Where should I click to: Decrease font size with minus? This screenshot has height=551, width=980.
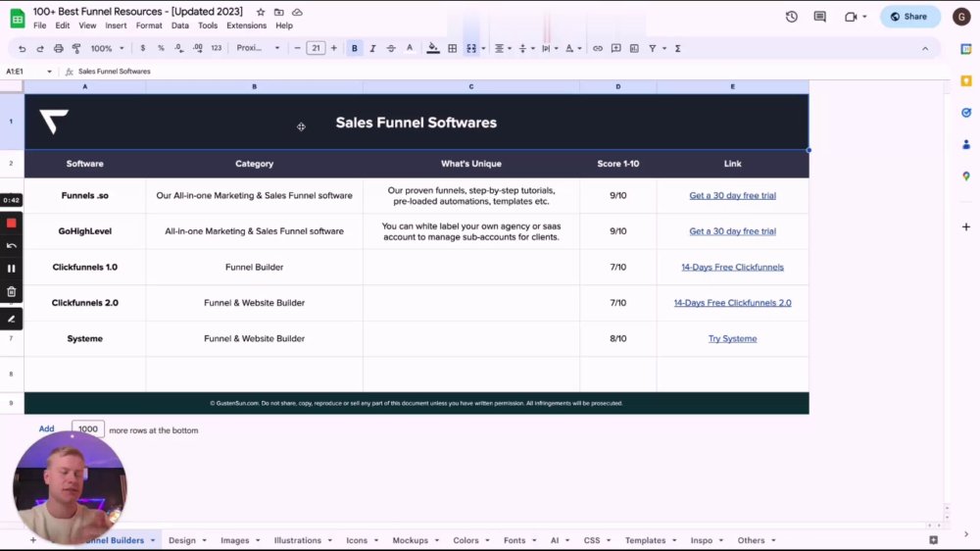pyautogui.click(x=298, y=48)
